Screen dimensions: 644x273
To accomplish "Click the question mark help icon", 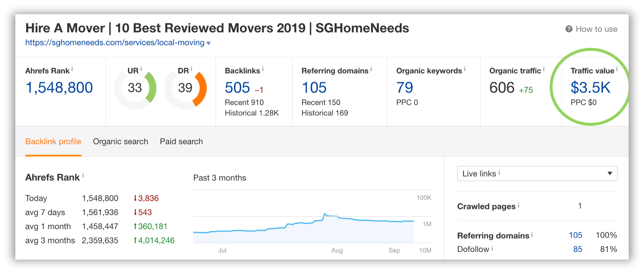I will coord(569,29).
